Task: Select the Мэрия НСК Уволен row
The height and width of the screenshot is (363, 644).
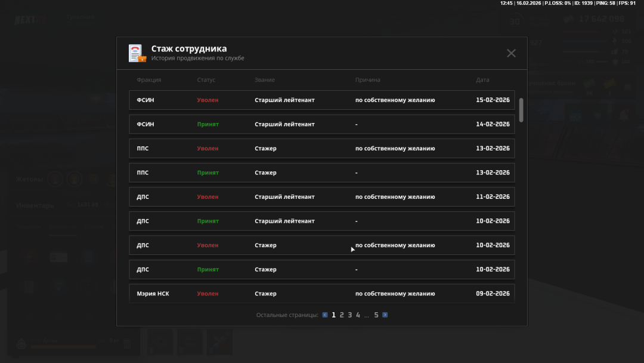Action: coord(321,294)
